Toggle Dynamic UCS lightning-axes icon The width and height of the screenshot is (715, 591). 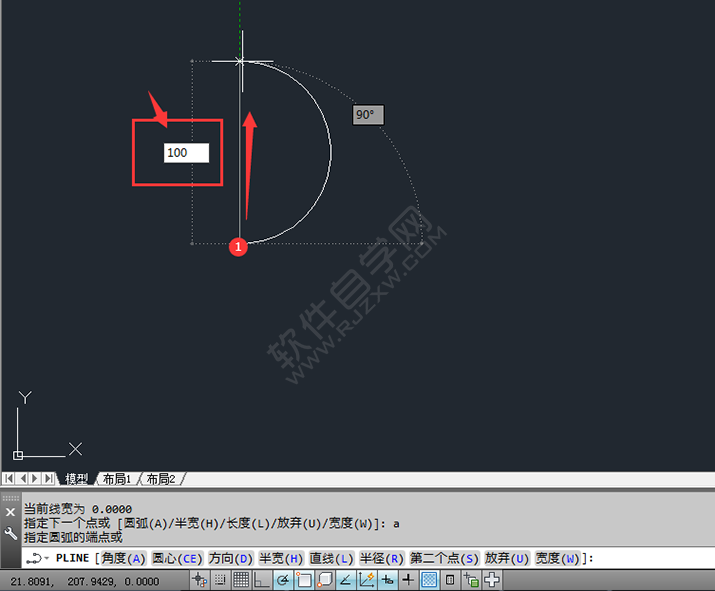pyautogui.click(x=367, y=580)
